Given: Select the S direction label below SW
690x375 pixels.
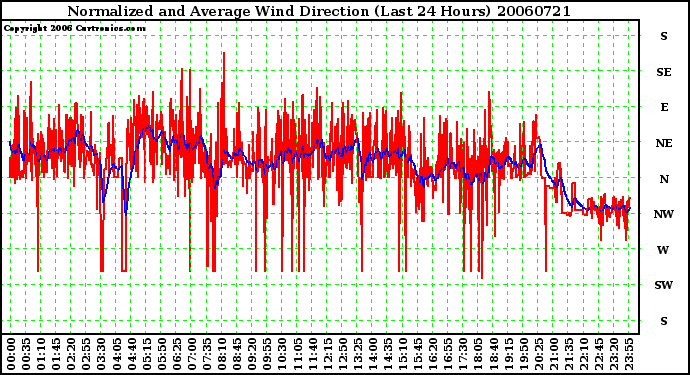Looking at the screenshot, I should [x=664, y=321].
